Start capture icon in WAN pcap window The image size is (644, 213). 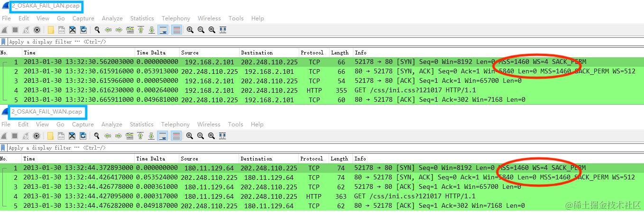(x=5, y=136)
